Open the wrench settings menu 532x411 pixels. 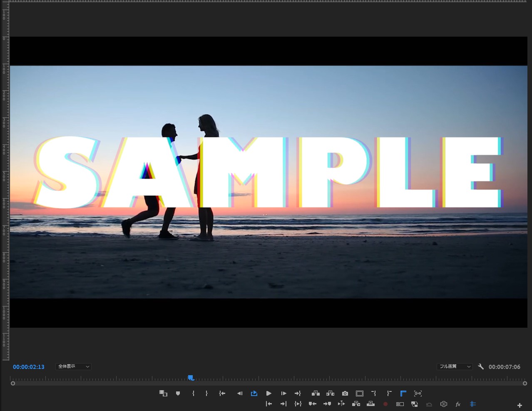point(481,366)
